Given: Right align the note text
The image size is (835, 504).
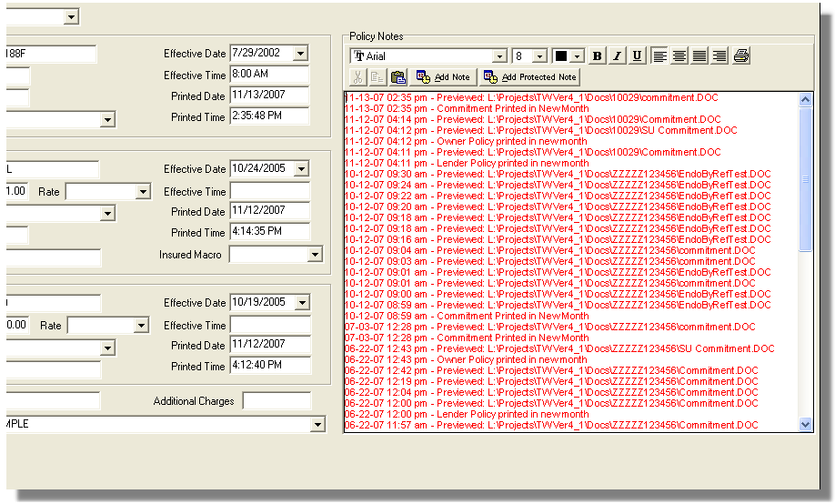Looking at the screenshot, I should pyautogui.click(x=719, y=56).
